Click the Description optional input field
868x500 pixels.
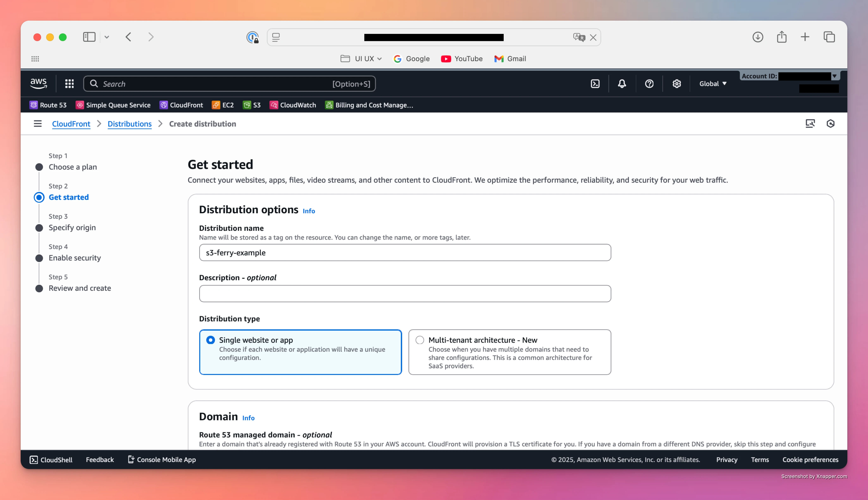pos(405,294)
